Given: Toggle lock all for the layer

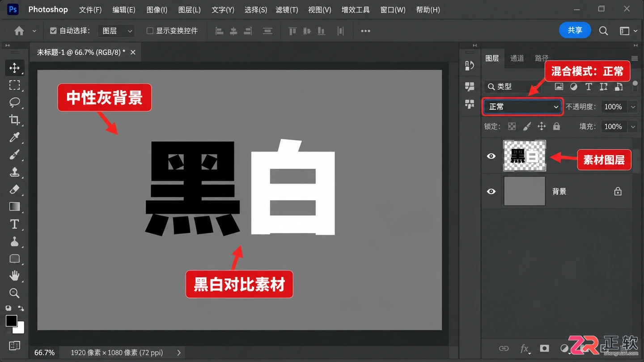Looking at the screenshot, I should (556, 126).
